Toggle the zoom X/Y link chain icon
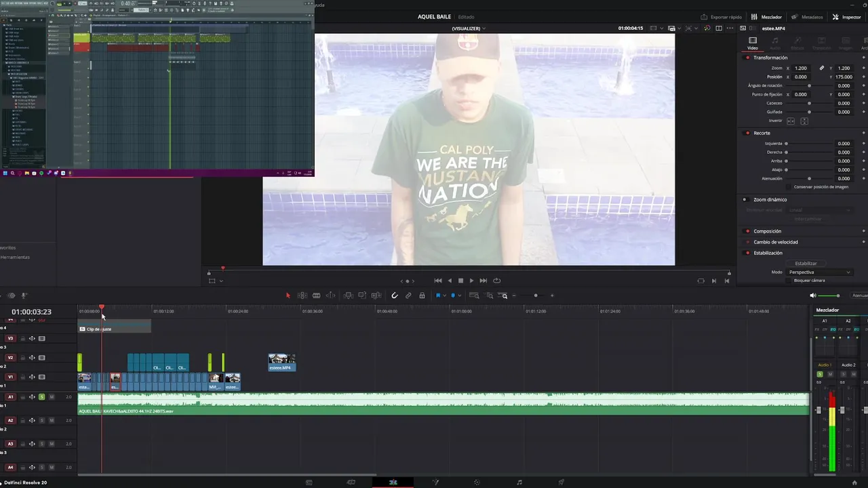Viewport: 868px width, 488px height. click(x=822, y=68)
